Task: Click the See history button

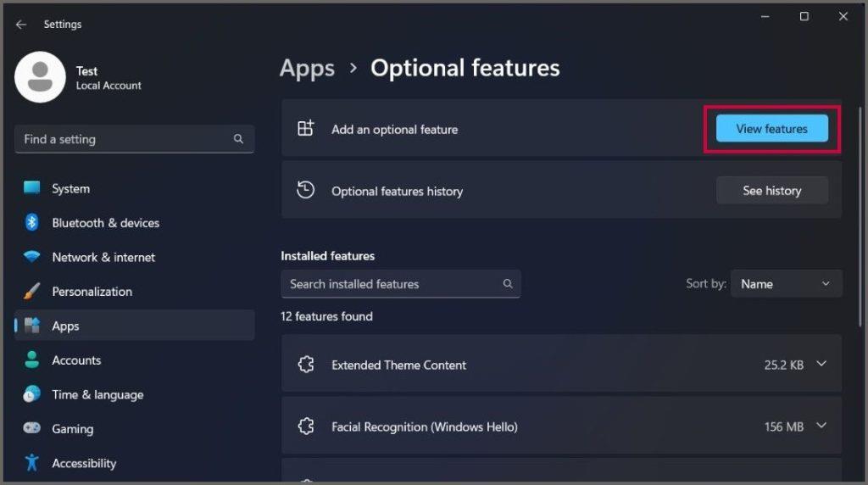Action: pos(771,191)
